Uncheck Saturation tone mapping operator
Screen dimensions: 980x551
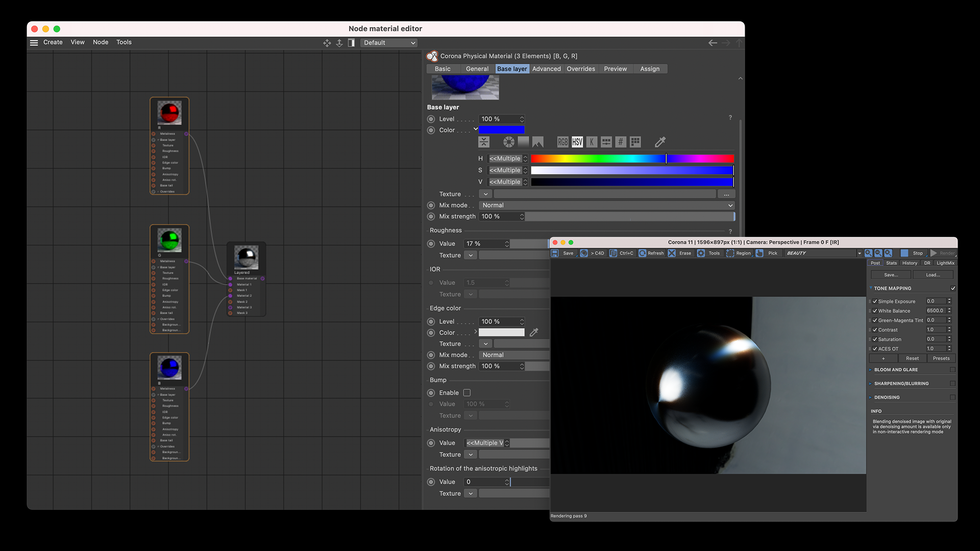click(x=875, y=339)
